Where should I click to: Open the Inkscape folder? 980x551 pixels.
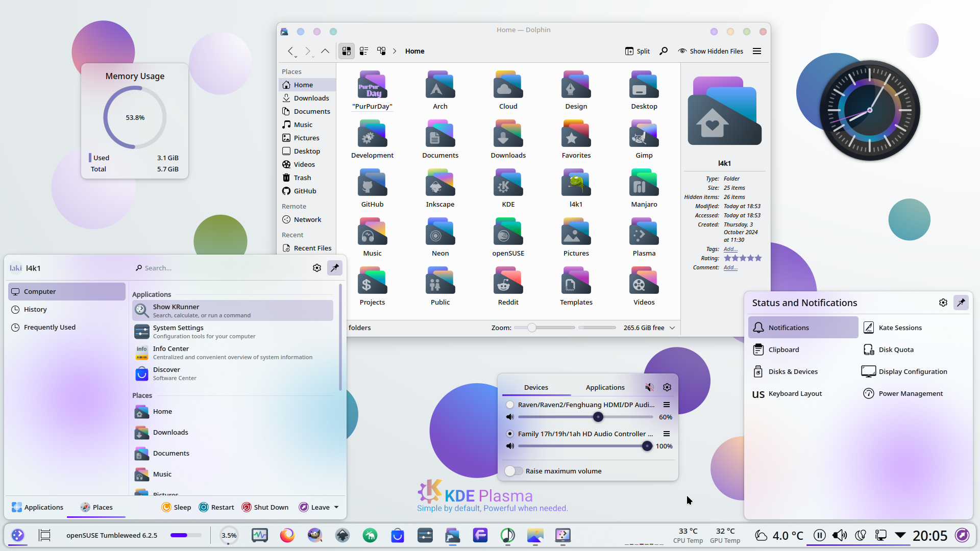[x=440, y=189]
